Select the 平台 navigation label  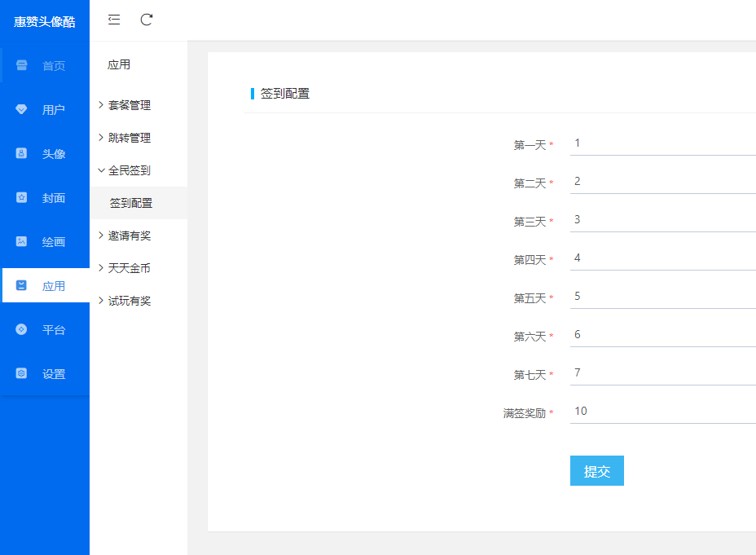click(54, 330)
